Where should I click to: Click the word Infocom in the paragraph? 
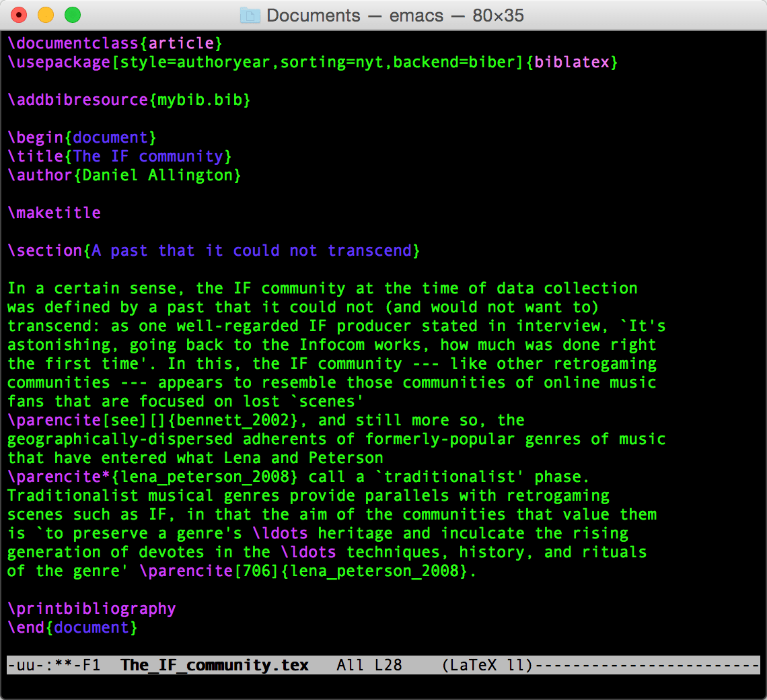332,345
